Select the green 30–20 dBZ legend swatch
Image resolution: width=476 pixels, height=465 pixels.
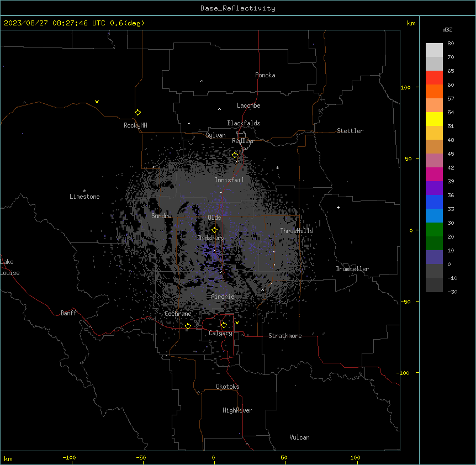click(434, 230)
